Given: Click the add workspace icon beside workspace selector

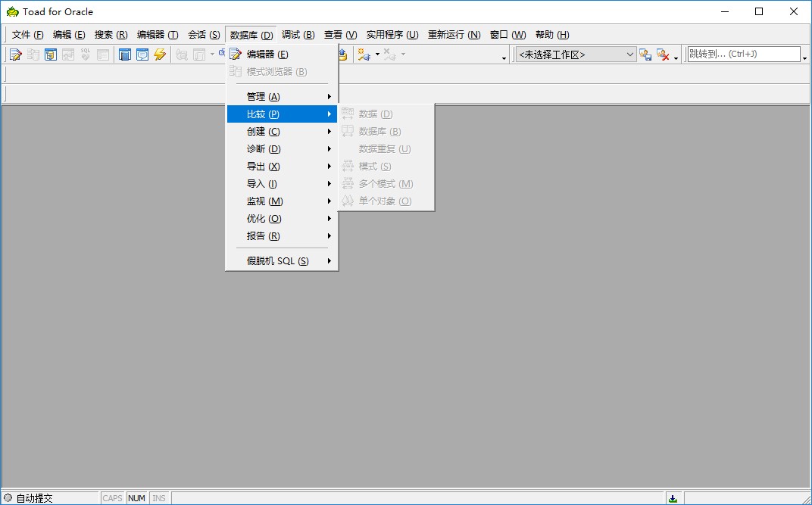Looking at the screenshot, I should 645,55.
